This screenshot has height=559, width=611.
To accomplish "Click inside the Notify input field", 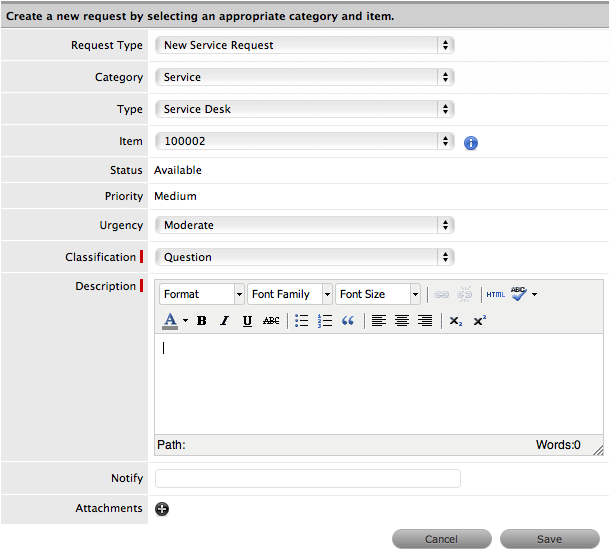I will pos(308,478).
